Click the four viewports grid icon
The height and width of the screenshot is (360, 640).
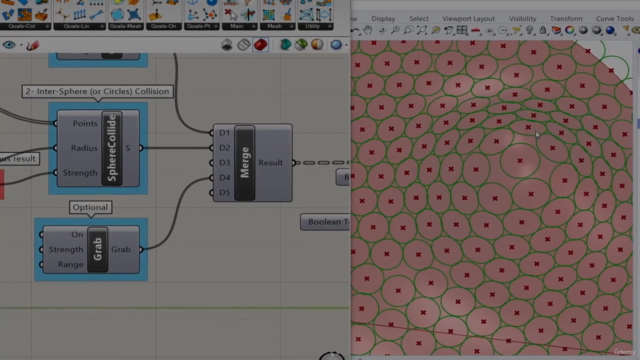pos(462,31)
